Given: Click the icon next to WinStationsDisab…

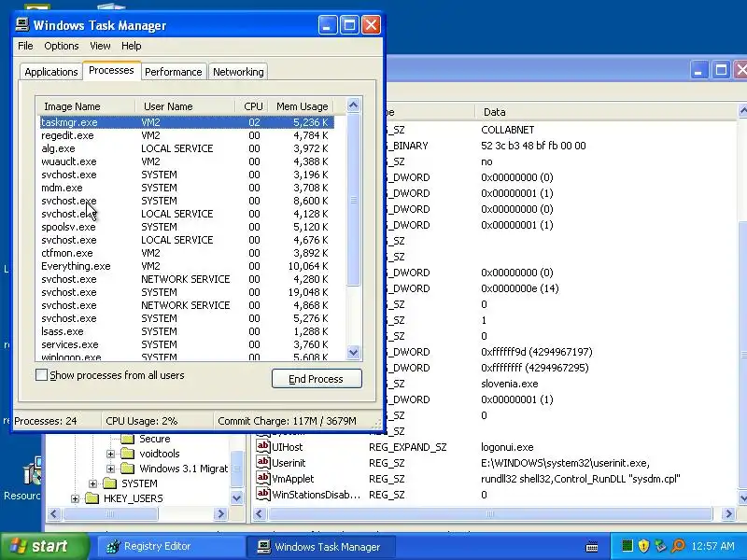Looking at the screenshot, I should tap(263, 495).
